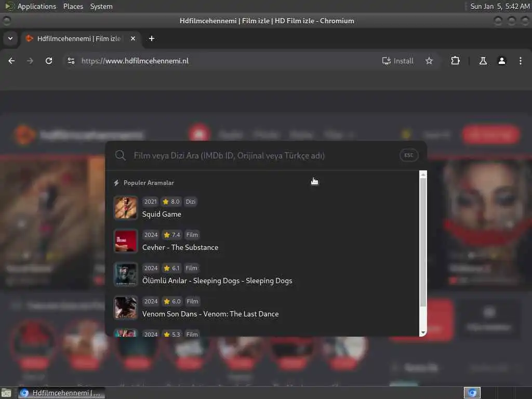Dismiss search with the ESC button
Image resolution: width=532 pixels, height=399 pixels.
(409, 155)
